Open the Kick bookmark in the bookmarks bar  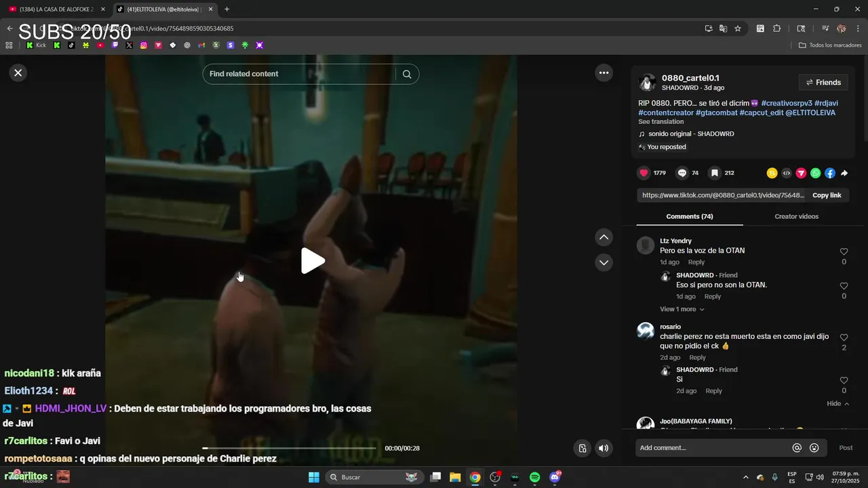[x=36, y=45]
